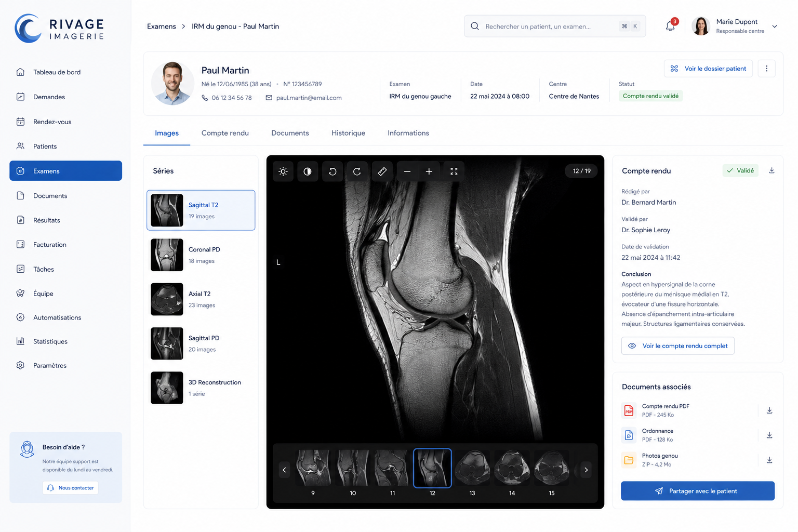Click the patient search field
This screenshot has width=798, height=532.
click(555, 26)
